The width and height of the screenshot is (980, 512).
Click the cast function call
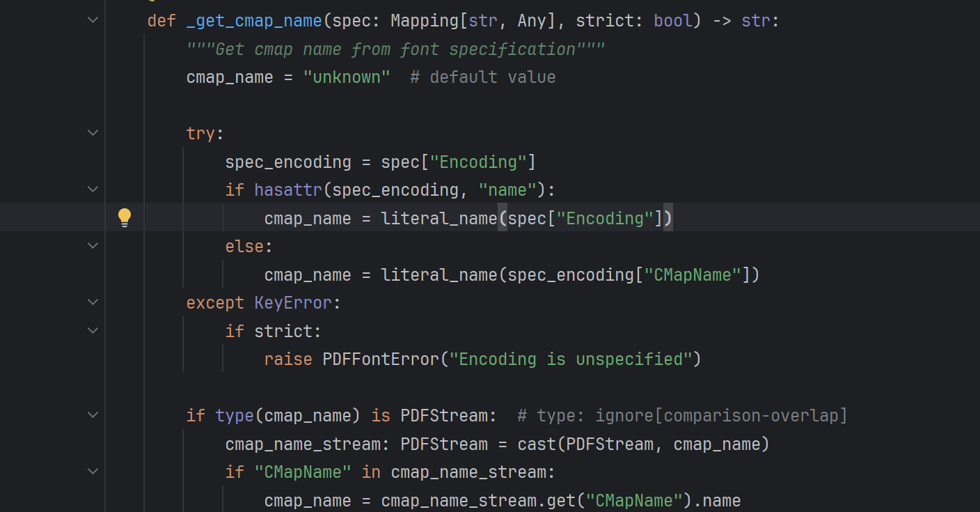tap(537, 444)
